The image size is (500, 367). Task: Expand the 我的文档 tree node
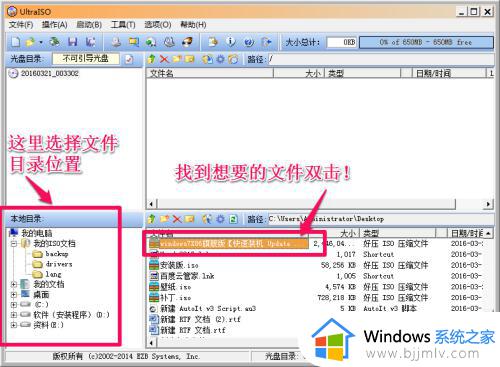(x=14, y=284)
